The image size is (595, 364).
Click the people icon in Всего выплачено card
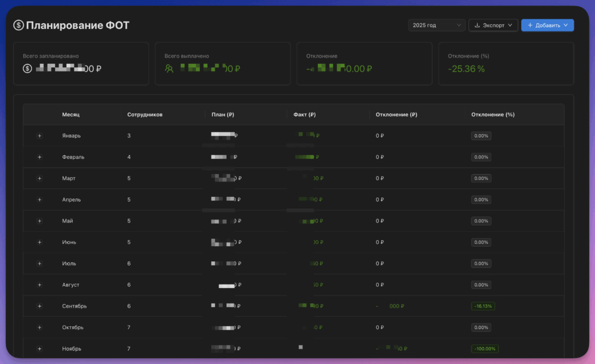(169, 69)
